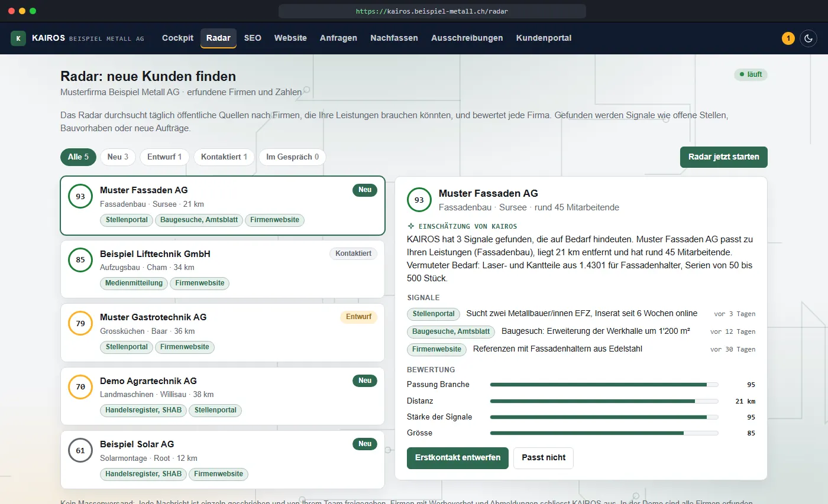
Task: Click the Stärke der Signale bar
Action: click(x=604, y=417)
